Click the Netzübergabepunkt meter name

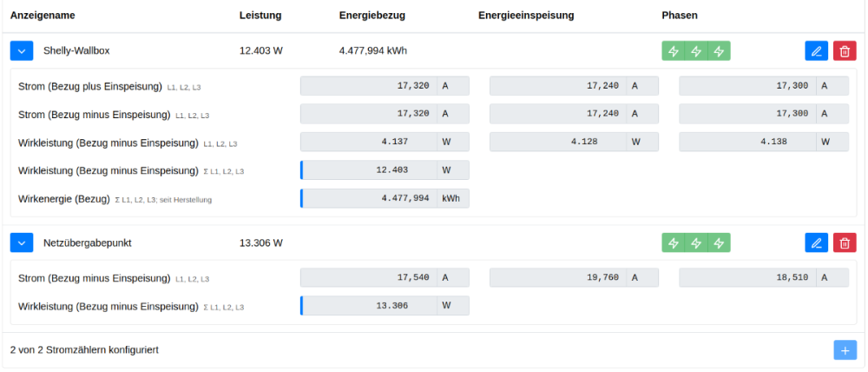(x=87, y=243)
